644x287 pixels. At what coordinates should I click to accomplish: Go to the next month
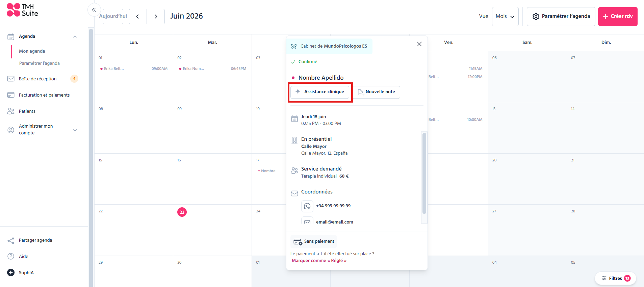click(x=156, y=16)
